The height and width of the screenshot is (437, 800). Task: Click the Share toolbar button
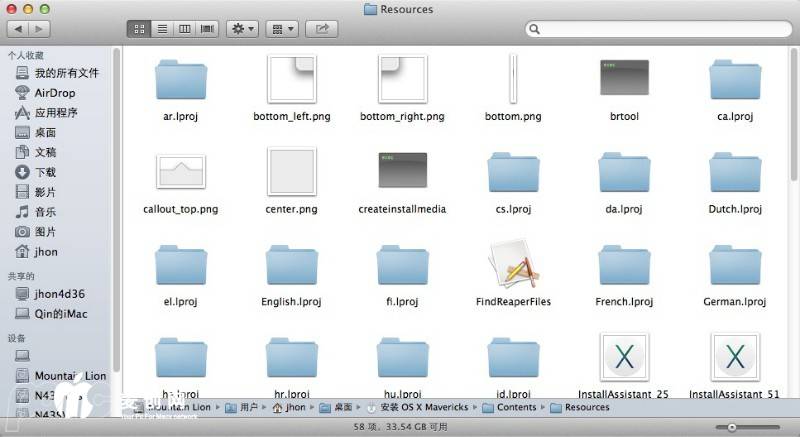[x=322, y=29]
